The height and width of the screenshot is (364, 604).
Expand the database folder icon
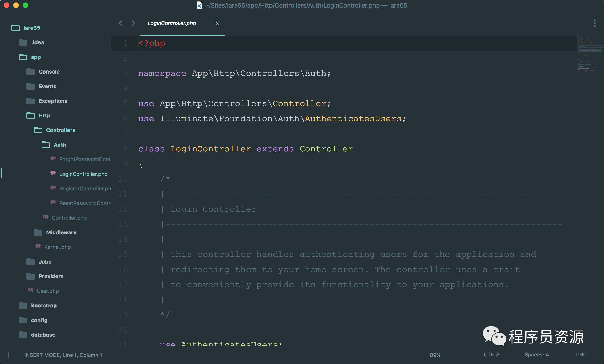coord(23,335)
